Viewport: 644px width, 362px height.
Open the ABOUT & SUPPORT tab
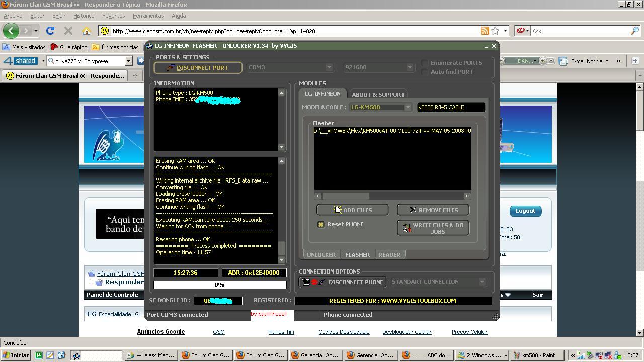click(x=378, y=94)
